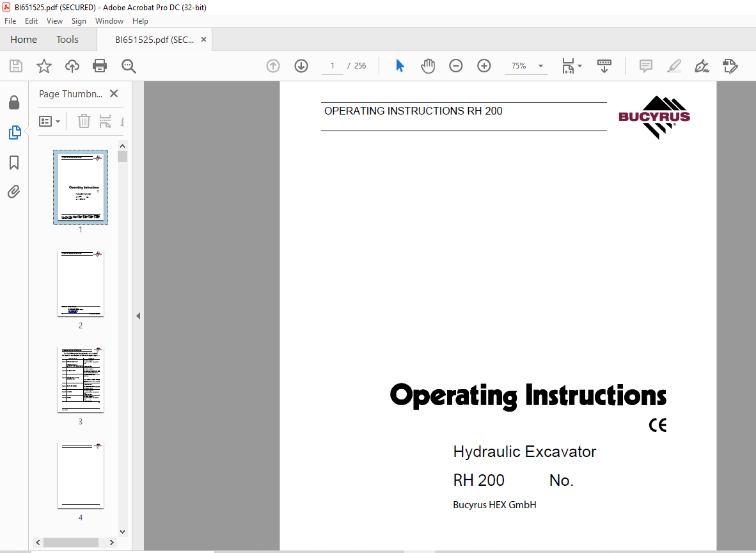Image resolution: width=756 pixels, height=553 pixels.
Task: Click the Zoom in plus icon
Action: point(484,66)
